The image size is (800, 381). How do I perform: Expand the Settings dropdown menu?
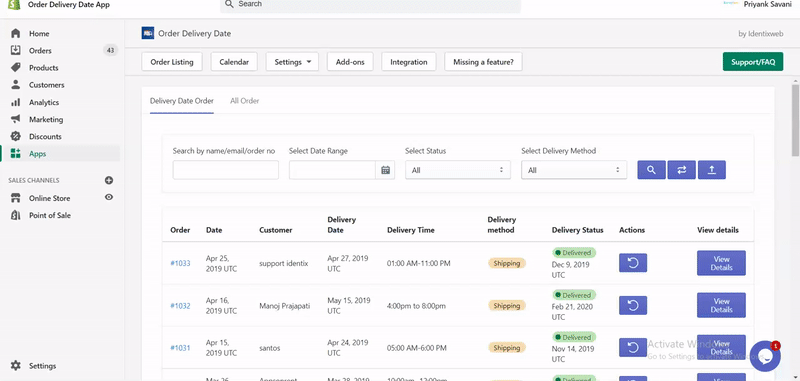click(292, 62)
